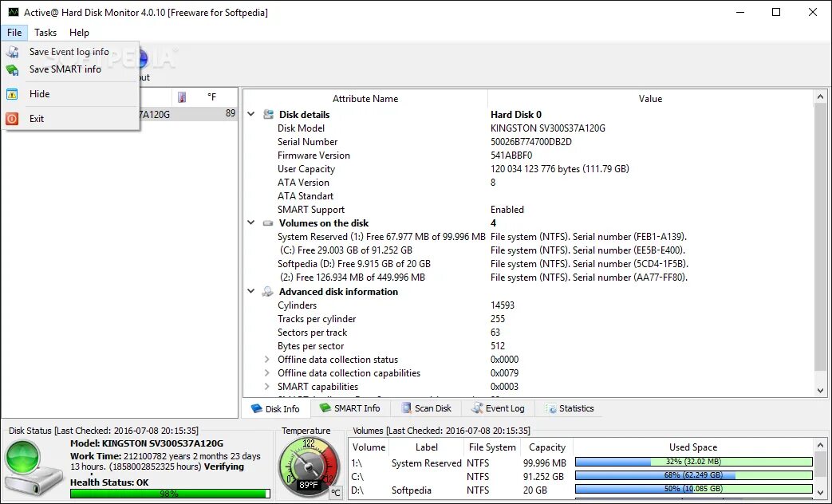Click the 98% health status bar
This screenshot has width=832, height=504.
(x=170, y=494)
